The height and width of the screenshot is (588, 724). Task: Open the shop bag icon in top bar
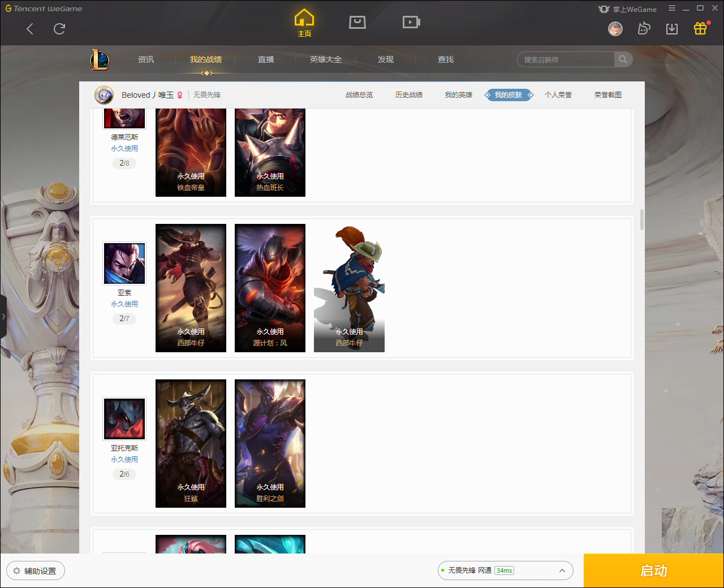coord(357,22)
